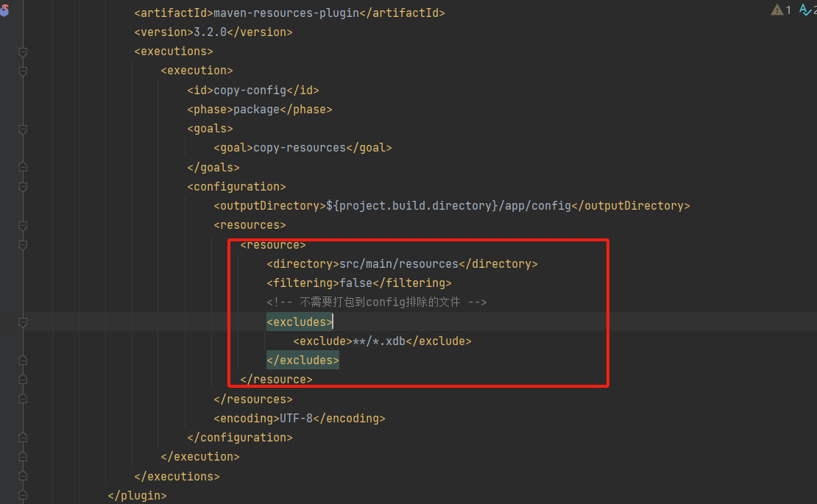Screen dimensions: 817x504
Task: Click the warning triangle inspection indicator
Action: coord(777,10)
